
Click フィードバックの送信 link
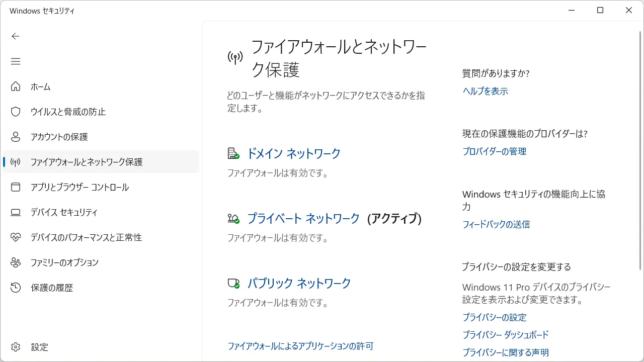point(496,224)
